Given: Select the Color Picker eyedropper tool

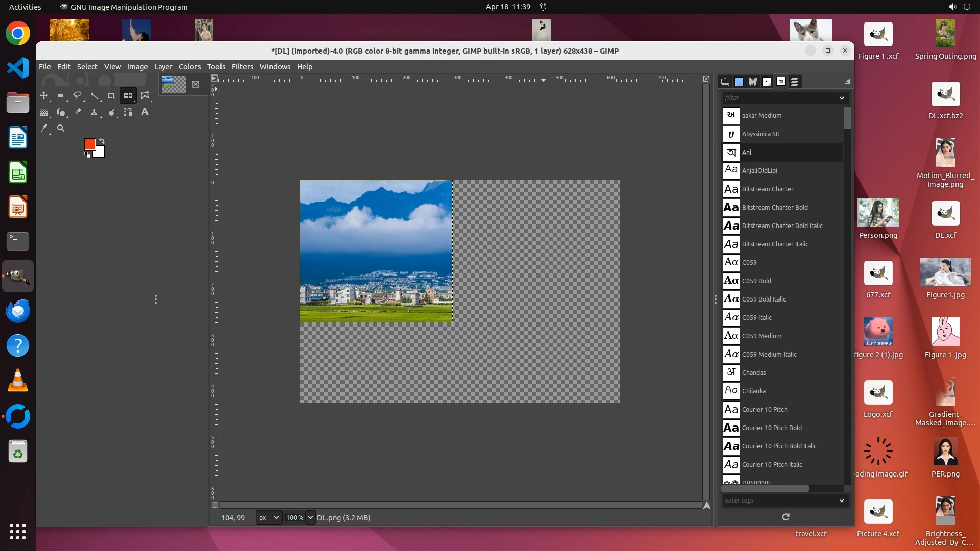Looking at the screenshot, I should pyautogui.click(x=44, y=129).
